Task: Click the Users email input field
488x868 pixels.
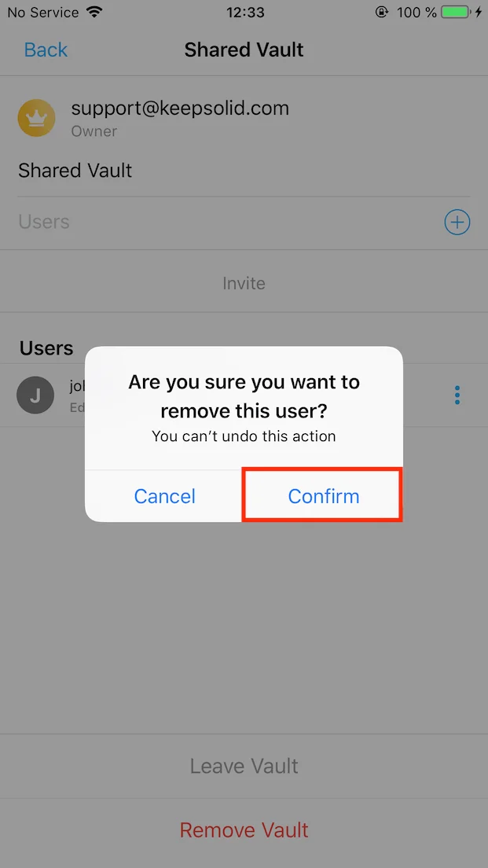Action: tap(227, 222)
